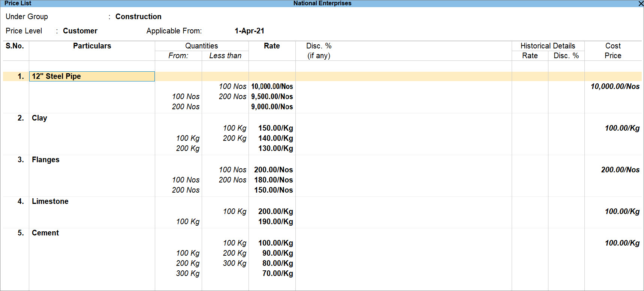Click rate 130.00/Kg for Clay
Screen dimensions: 644x291
(x=276, y=148)
